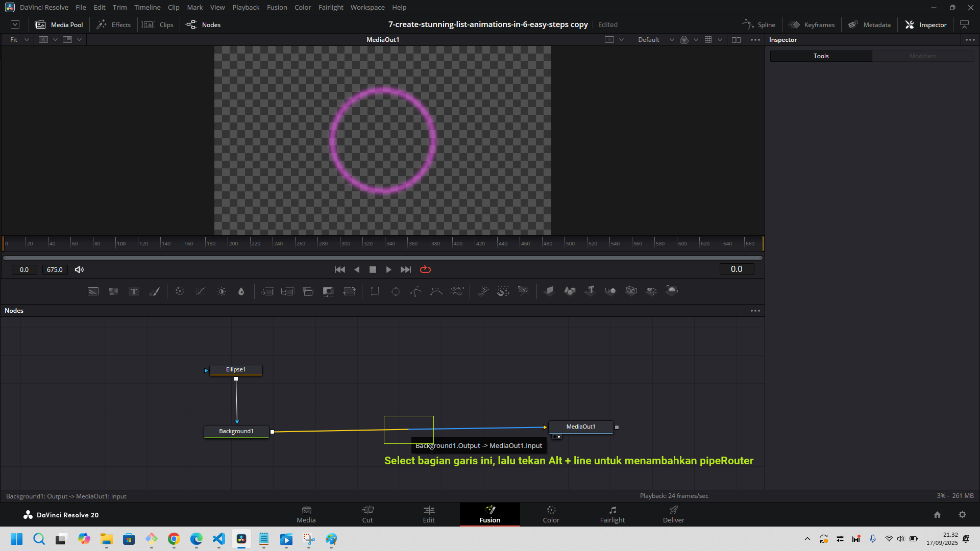Add the Text 3D tool
This screenshot has height=551, width=980.
coord(591,291)
